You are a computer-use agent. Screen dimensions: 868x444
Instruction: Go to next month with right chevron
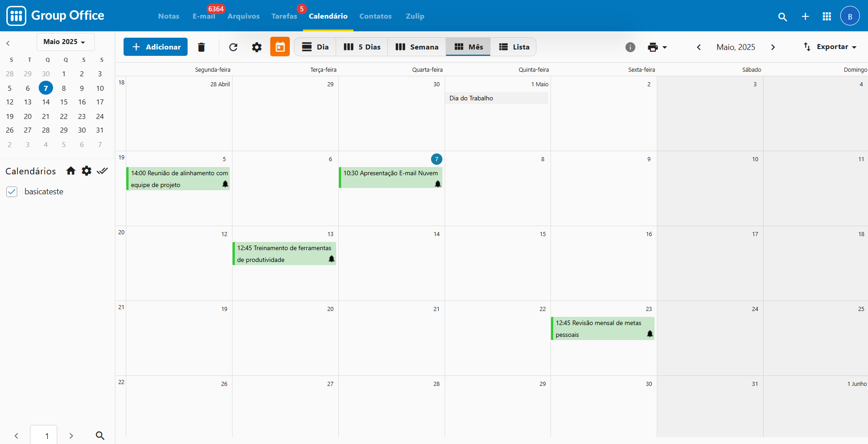pos(773,47)
